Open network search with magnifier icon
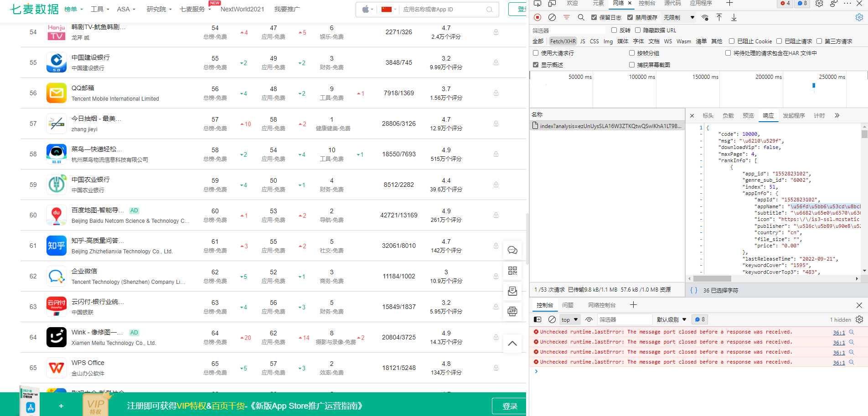Screen dimensions: 868x416 581,17
